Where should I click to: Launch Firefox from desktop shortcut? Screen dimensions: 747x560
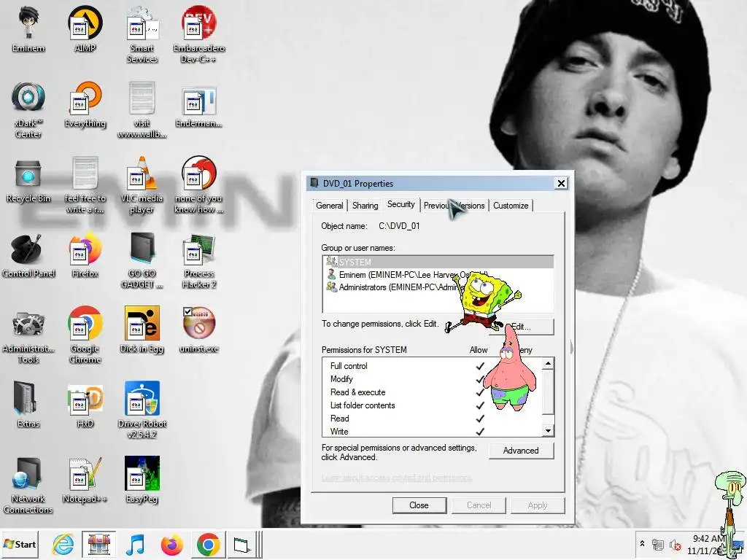tap(85, 255)
